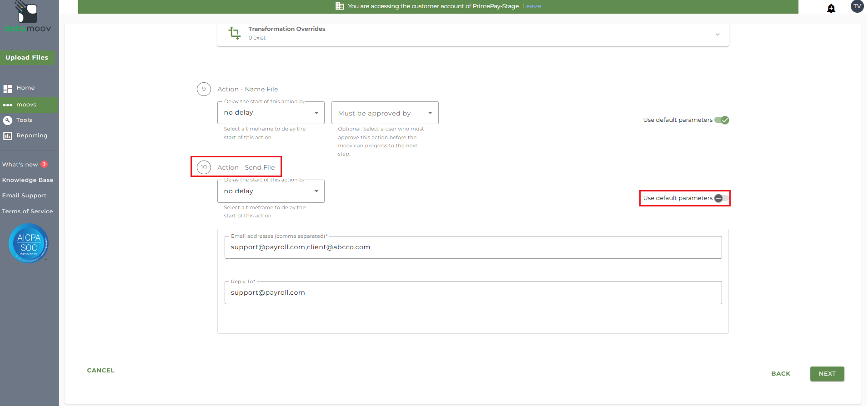Click the Tools wrench icon
This screenshot has width=868, height=407.
point(8,121)
